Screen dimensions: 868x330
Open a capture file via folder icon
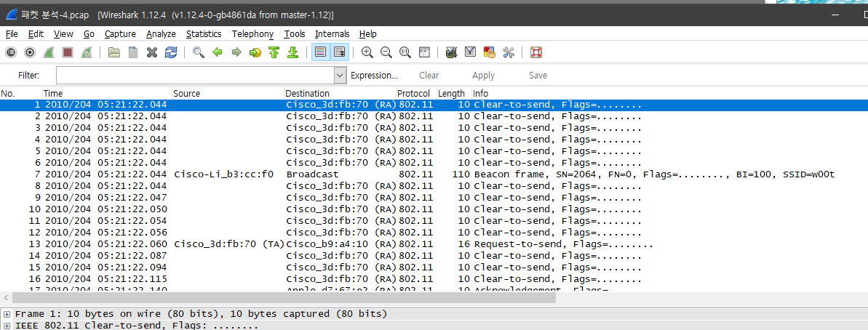point(114,52)
